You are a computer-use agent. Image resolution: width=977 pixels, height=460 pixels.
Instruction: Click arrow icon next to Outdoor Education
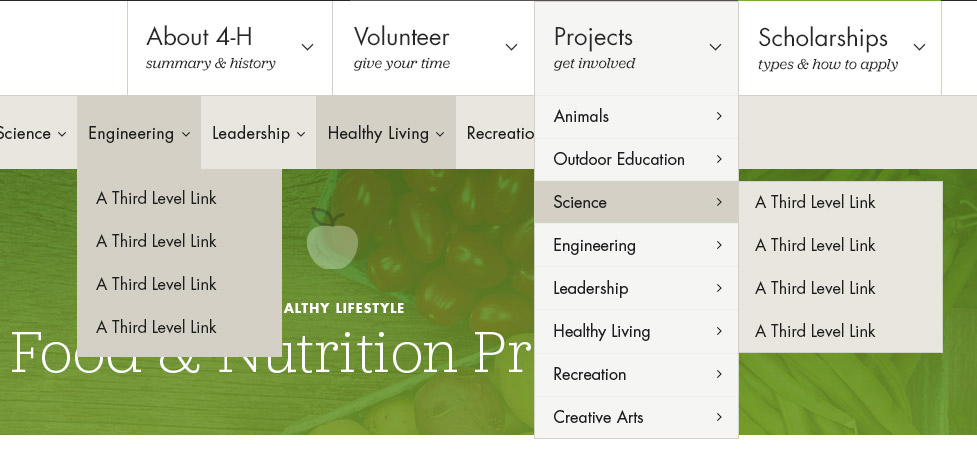click(719, 159)
